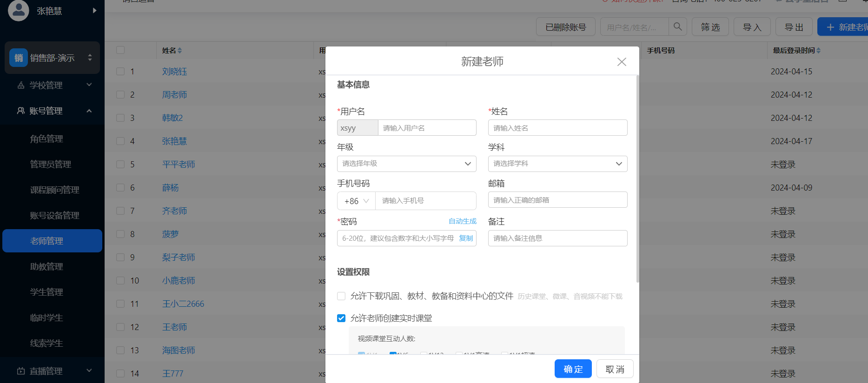Open teacher 平平老师 name link
868x383 pixels.
click(x=179, y=165)
